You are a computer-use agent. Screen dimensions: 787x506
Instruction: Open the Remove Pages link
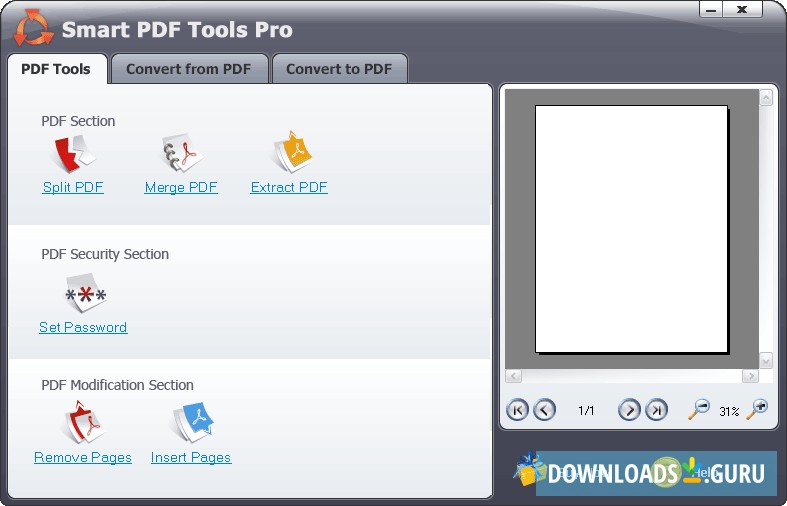coord(83,457)
